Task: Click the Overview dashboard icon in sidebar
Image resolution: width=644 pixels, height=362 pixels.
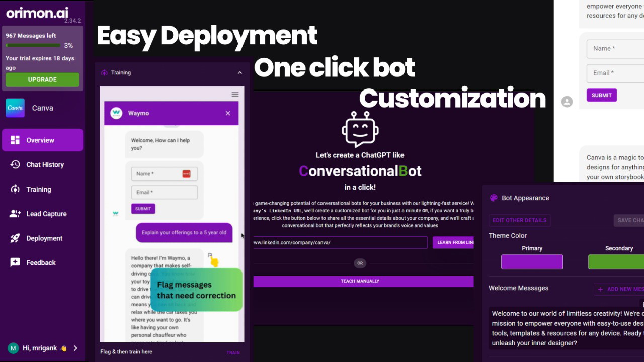Action: [15, 140]
